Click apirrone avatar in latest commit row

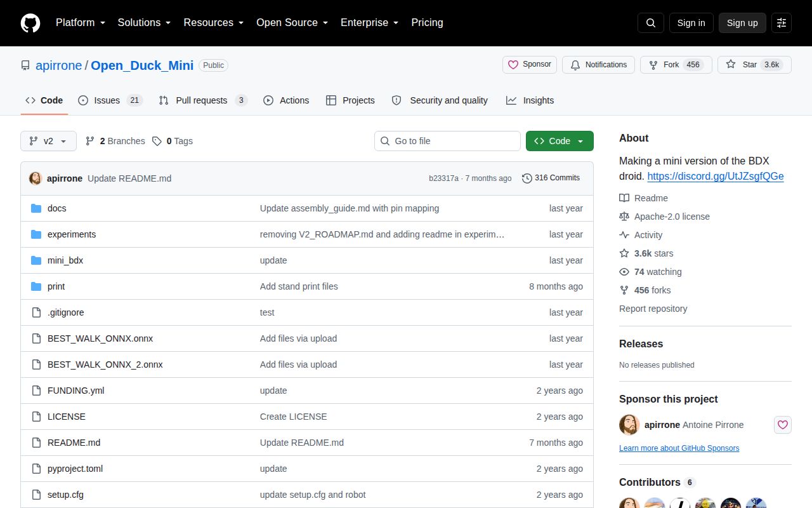pos(36,178)
